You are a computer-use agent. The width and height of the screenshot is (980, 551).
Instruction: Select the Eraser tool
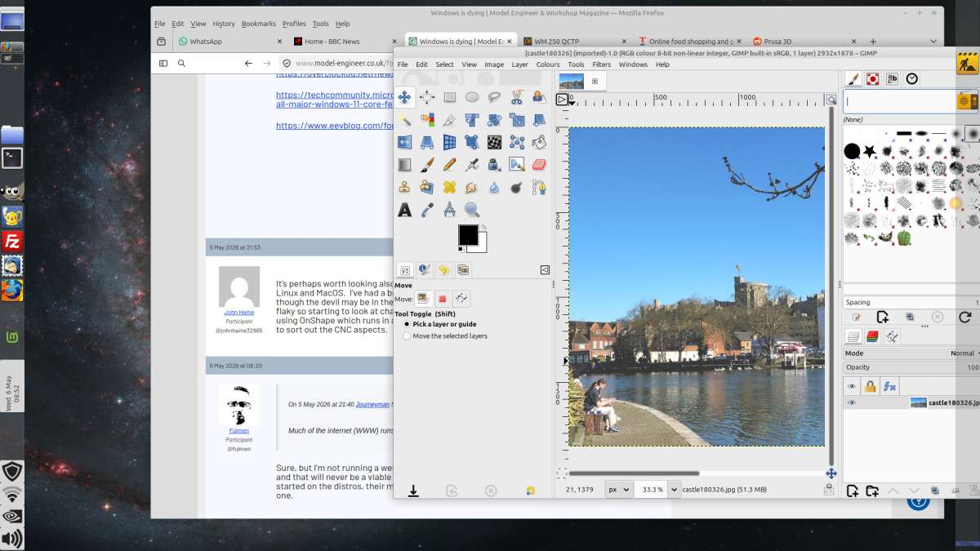(x=538, y=165)
